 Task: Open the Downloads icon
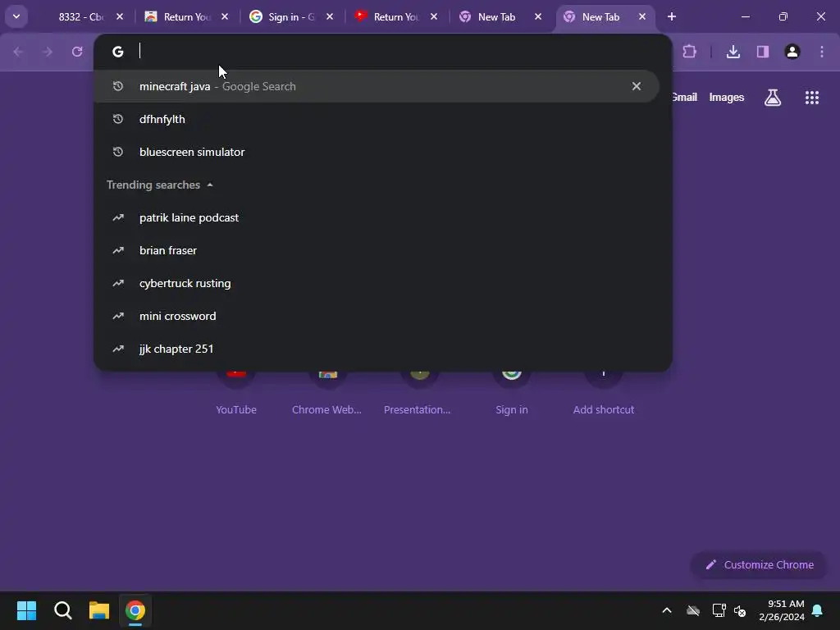pos(733,52)
